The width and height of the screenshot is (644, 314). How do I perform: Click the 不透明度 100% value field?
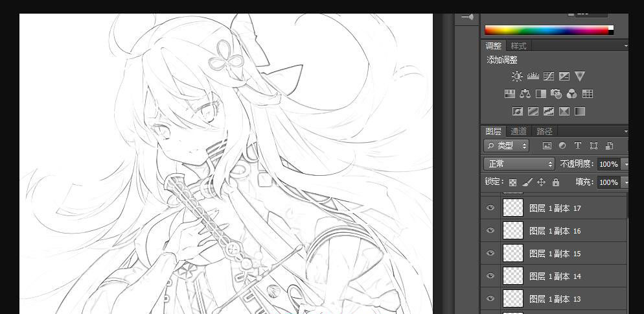click(609, 164)
